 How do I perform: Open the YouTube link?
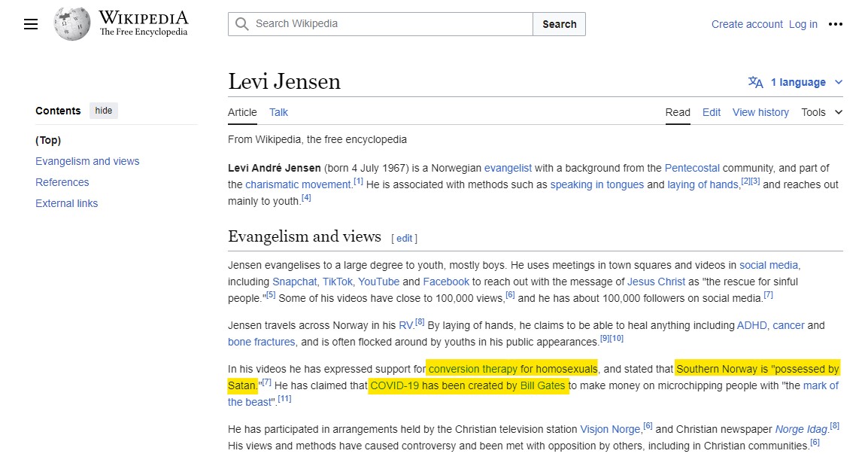tap(378, 282)
